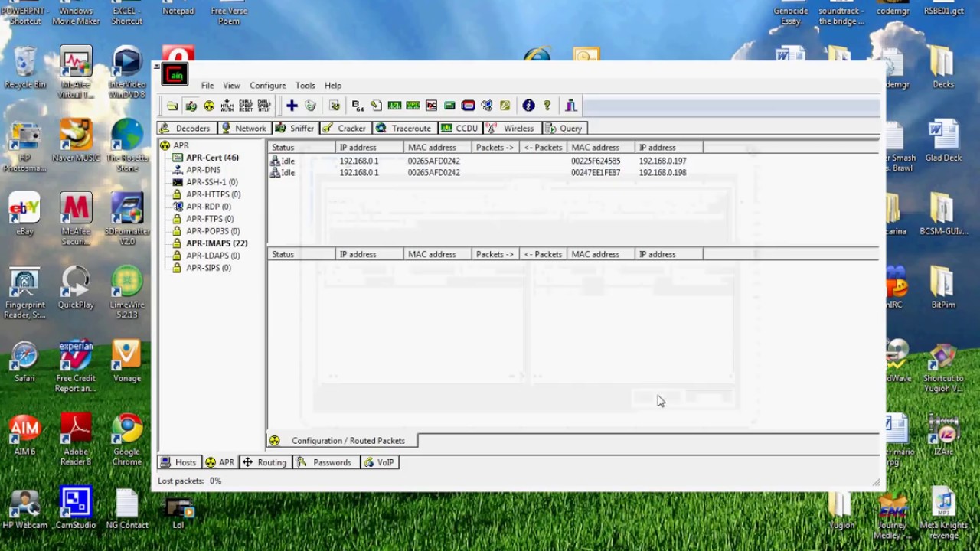Open the CamStudio desktop icon
Viewport: 980px width, 551px height.
[x=76, y=508]
